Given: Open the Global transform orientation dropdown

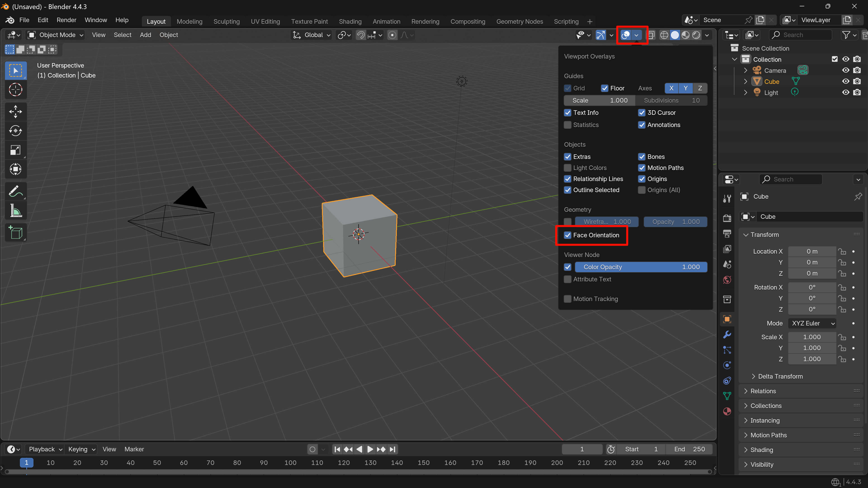Looking at the screenshot, I should [311, 35].
